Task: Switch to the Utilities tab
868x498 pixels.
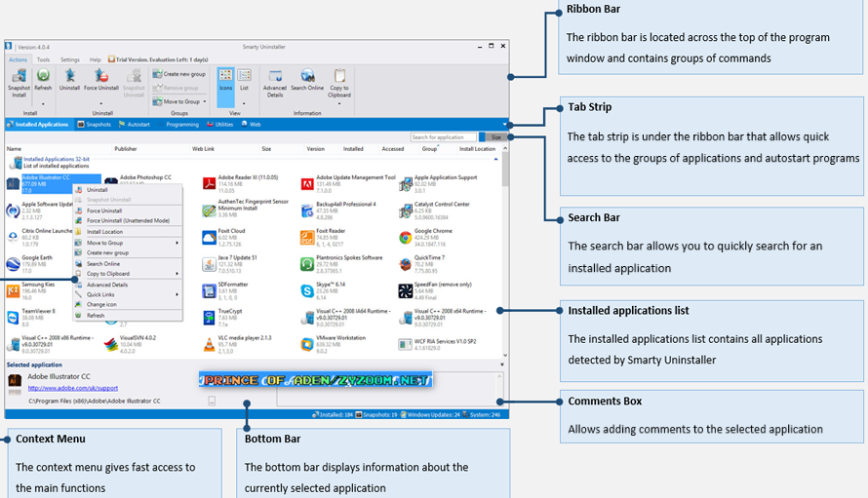Action: click(x=220, y=125)
